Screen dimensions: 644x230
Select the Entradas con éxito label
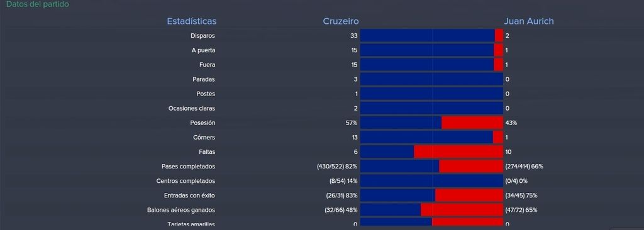189,195
